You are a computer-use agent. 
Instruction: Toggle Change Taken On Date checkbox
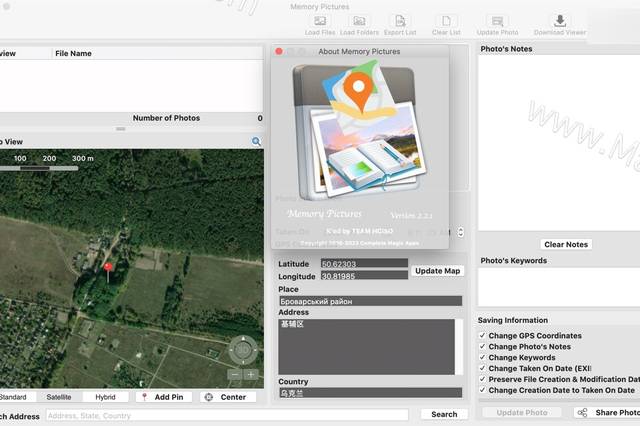point(482,368)
